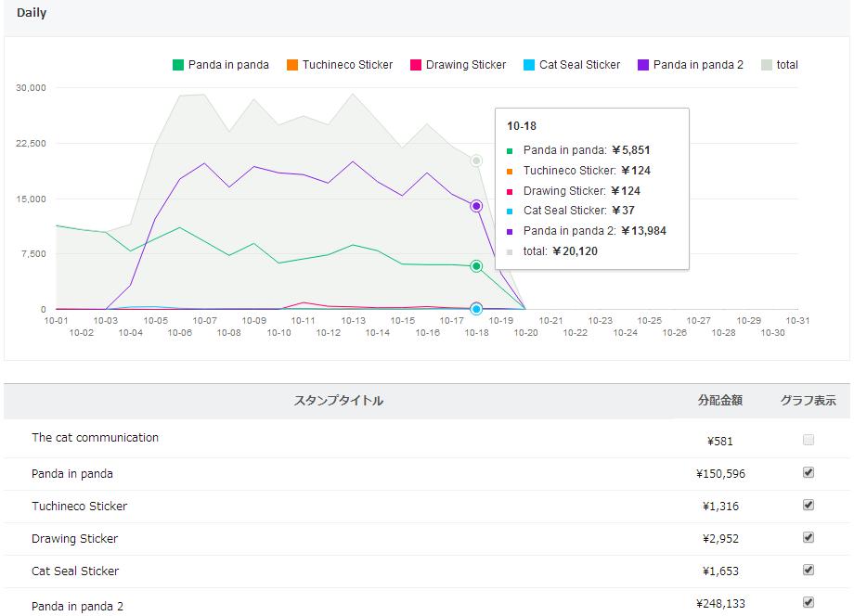This screenshot has height=616, width=854.
Task: Click the blue data point marker on 10-18
Action: point(476,309)
